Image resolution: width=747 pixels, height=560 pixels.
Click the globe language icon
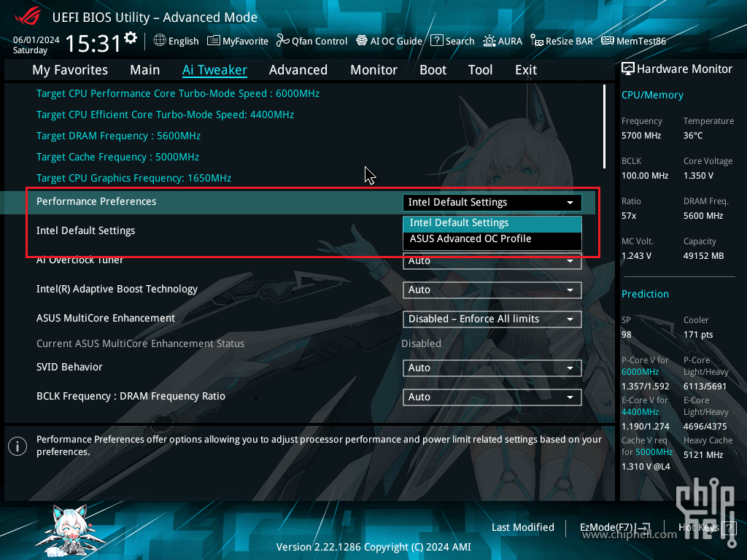[160, 41]
